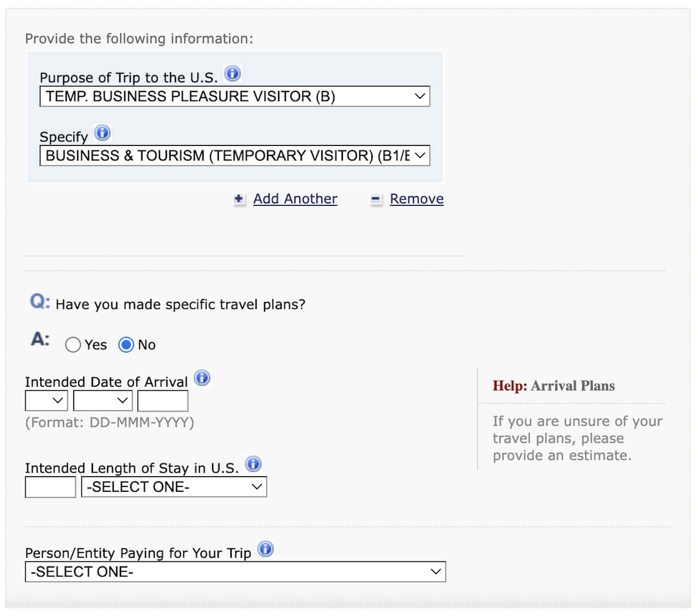Click the info icon beside Person/Entity Paying
This screenshot has width=698, height=616.
coord(265,550)
